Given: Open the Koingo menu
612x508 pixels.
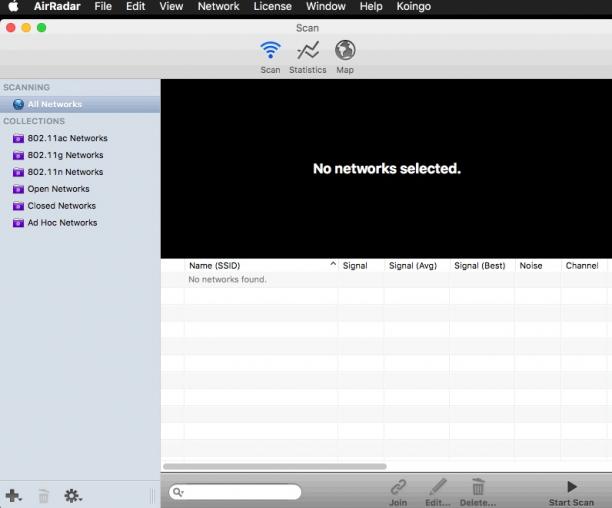Looking at the screenshot, I should [414, 6].
